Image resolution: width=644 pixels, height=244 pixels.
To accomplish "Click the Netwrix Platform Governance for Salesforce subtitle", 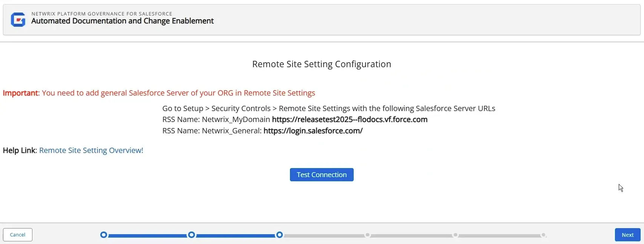I will (x=102, y=14).
